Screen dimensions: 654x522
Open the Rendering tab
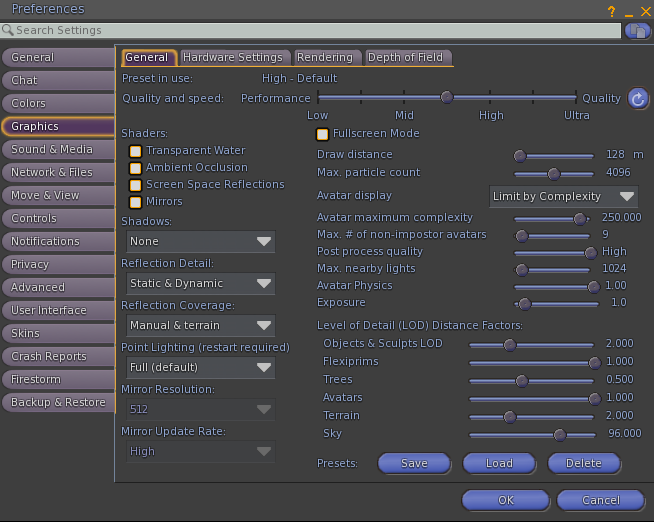pos(325,58)
